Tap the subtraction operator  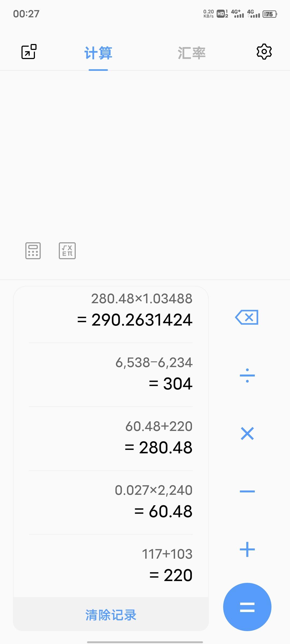tap(247, 491)
